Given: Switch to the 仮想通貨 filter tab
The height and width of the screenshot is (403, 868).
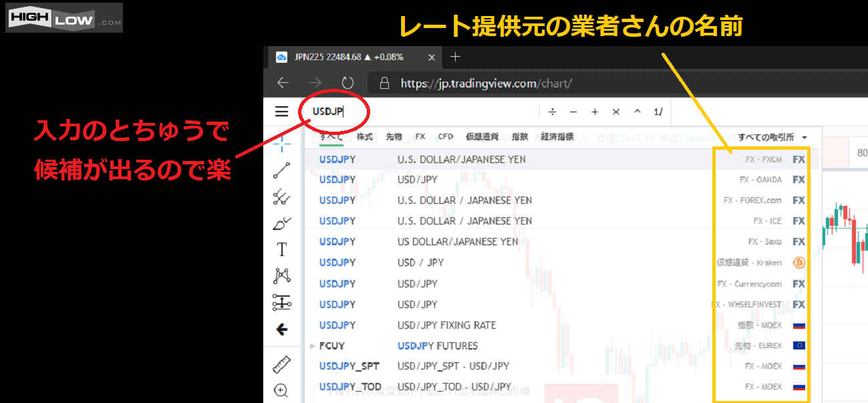Looking at the screenshot, I should pos(482,137).
